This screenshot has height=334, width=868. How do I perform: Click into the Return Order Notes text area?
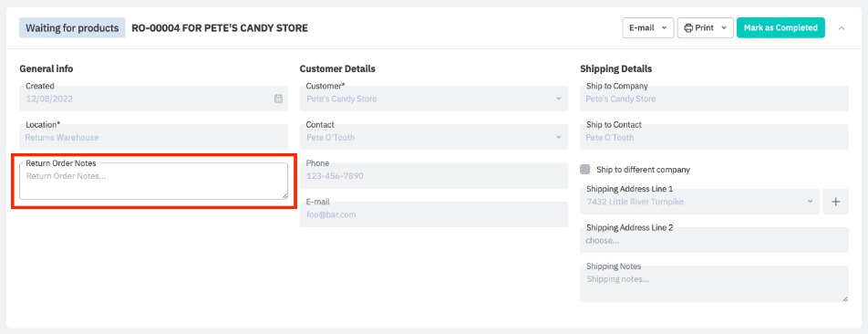point(153,181)
